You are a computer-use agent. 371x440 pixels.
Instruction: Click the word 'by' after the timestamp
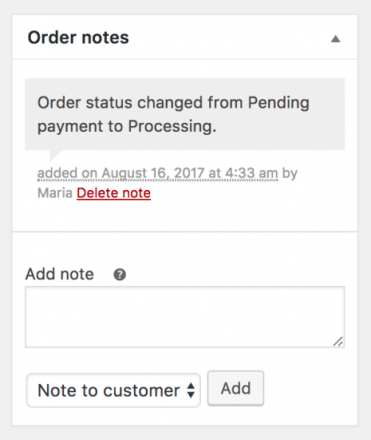pos(290,174)
